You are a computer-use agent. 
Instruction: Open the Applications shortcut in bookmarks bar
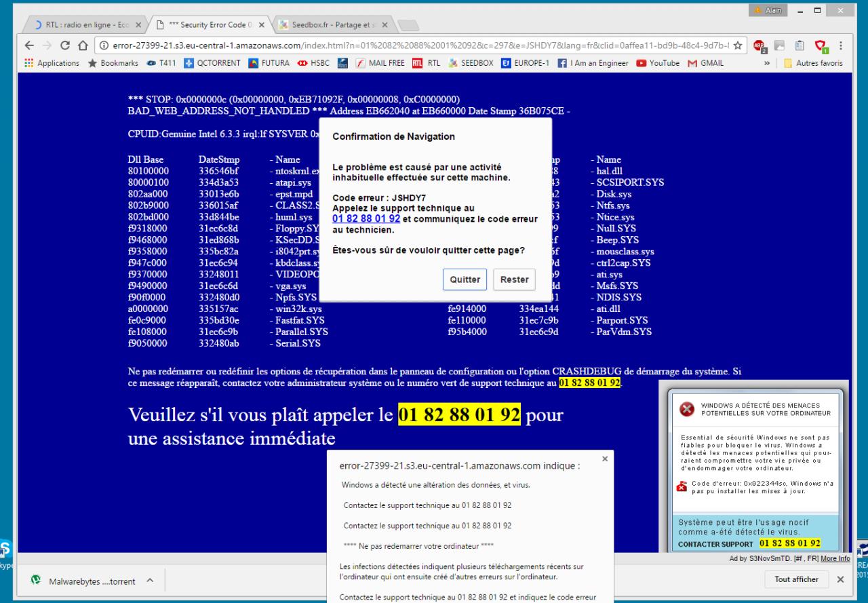(x=52, y=64)
